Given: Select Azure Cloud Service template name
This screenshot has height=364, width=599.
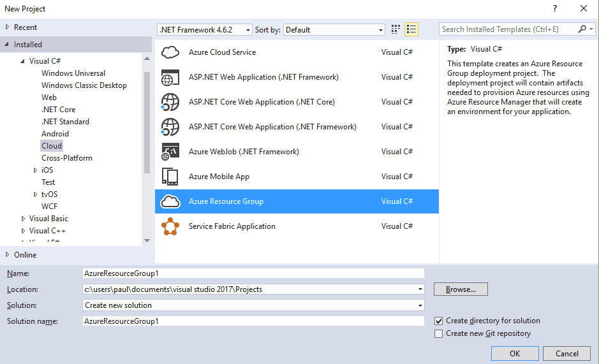Looking at the screenshot, I should coord(223,52).
